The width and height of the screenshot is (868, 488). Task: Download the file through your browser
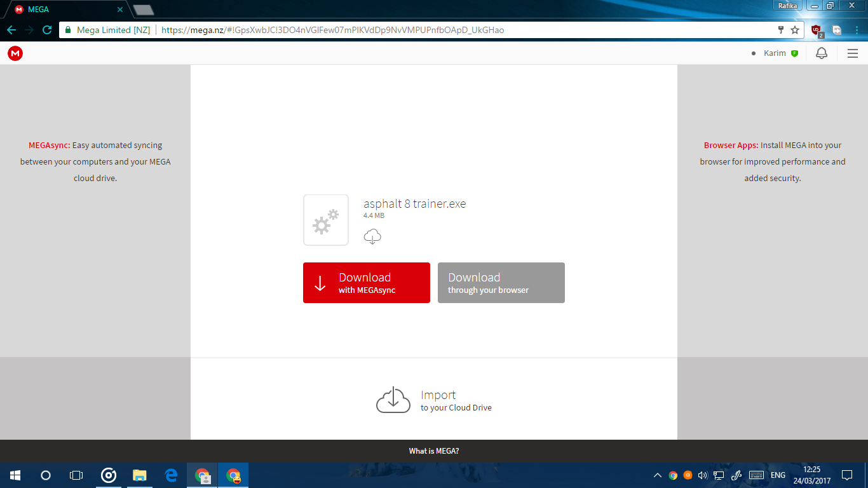tap(501, 283)
